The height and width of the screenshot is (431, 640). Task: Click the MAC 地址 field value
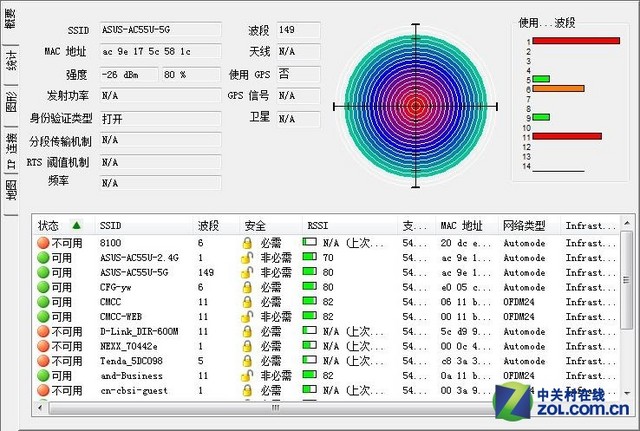coord(160,51)
